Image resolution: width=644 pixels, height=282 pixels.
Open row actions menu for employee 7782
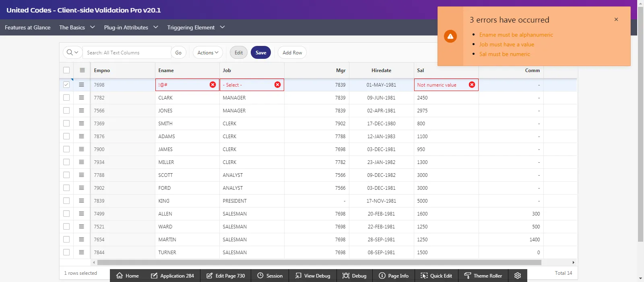tap(82, 97)
